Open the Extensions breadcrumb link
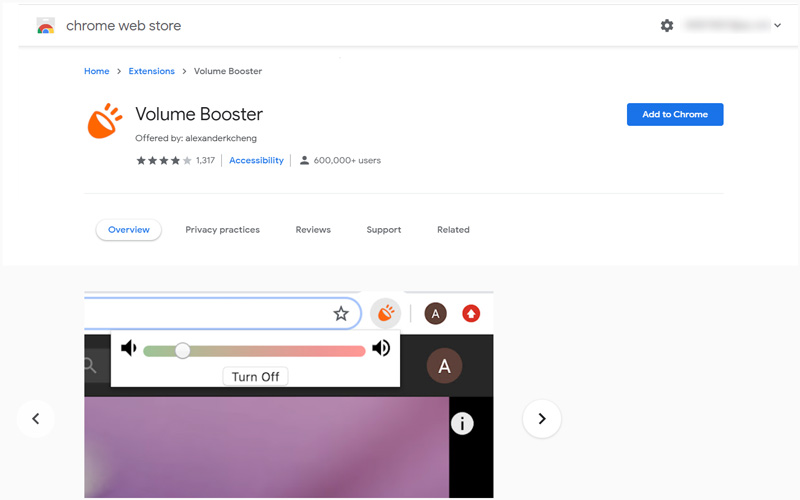800x500 pixels. (152, 71)
